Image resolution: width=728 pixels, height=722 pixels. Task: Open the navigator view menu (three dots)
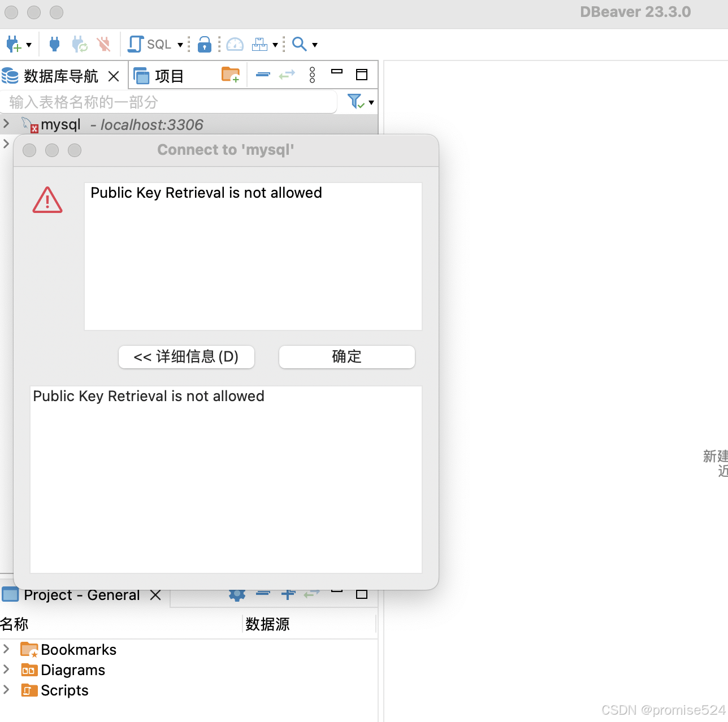313,75
